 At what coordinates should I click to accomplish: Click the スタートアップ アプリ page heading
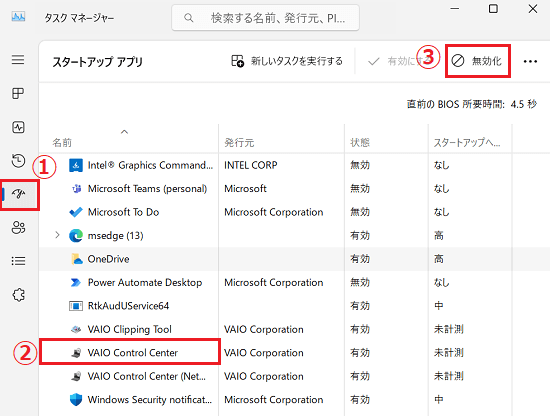coord(98,62)
